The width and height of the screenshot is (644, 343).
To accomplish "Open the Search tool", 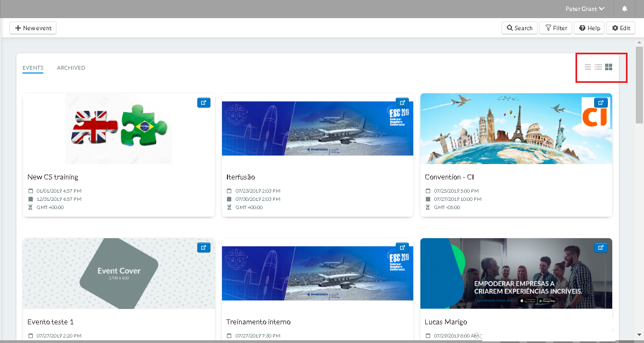I will pyautogui.click(x=519, y=28).
